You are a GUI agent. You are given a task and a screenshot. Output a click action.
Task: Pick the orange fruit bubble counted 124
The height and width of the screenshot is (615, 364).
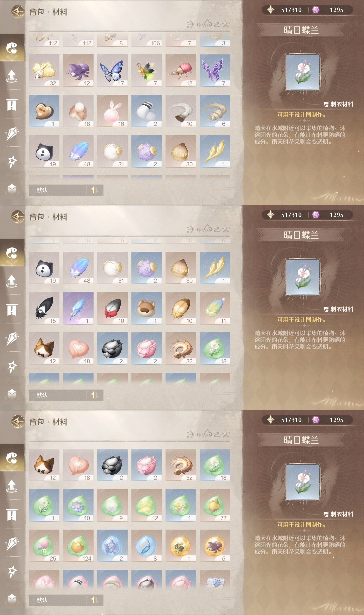pyautogui.click(x=78, y=546)
